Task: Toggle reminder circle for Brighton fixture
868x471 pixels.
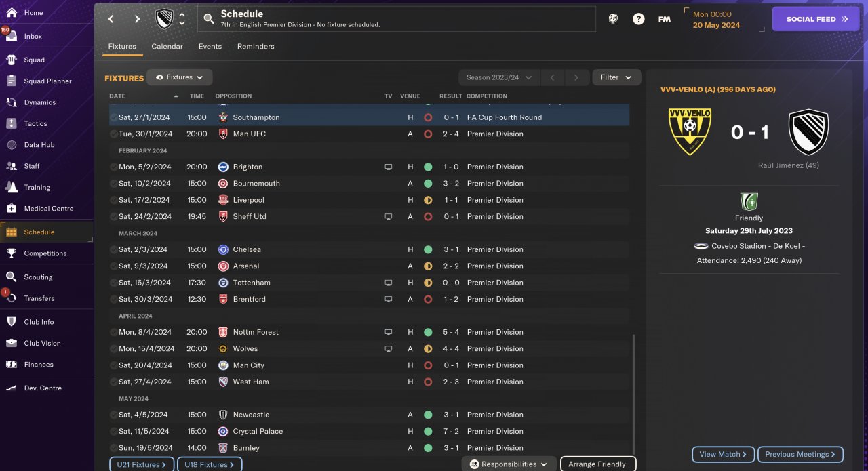Action: point(113,167)
